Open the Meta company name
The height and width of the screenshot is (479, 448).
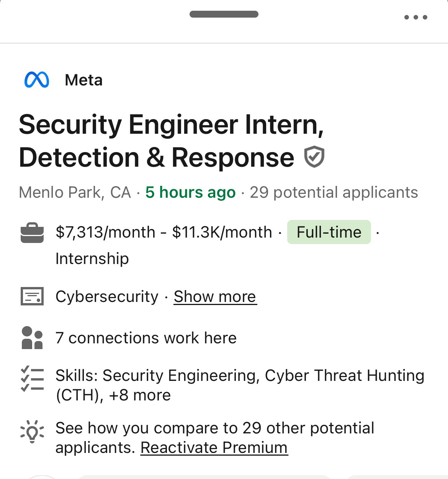click(x=83, y=80)
